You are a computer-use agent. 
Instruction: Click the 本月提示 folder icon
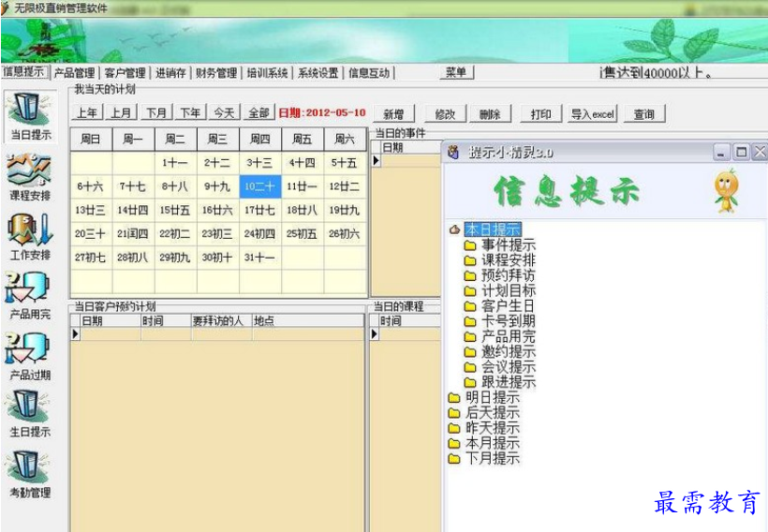coord(454,443)
